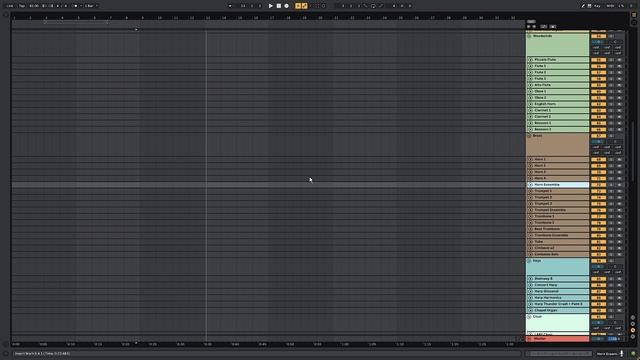Deactivate the Bassoon 1 track activator
The image size is (640, 360).
click(598, 123)
